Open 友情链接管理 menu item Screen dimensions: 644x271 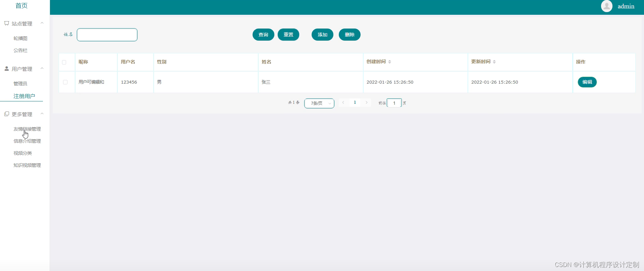27,129
